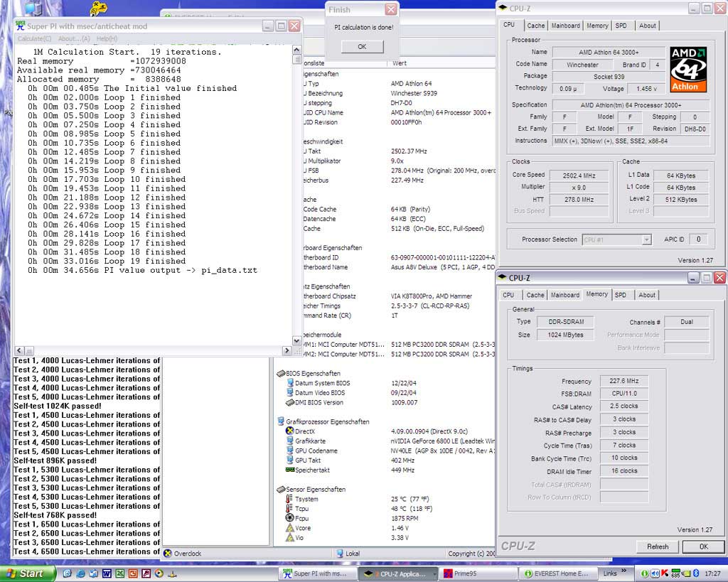Click the Frequency 227.6 MHz field
The width and height of the screenshot is (728, 582).
tap(624, 381)
